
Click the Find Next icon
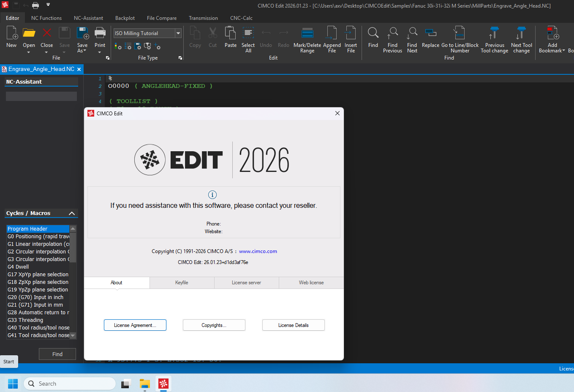pos(412,33)
